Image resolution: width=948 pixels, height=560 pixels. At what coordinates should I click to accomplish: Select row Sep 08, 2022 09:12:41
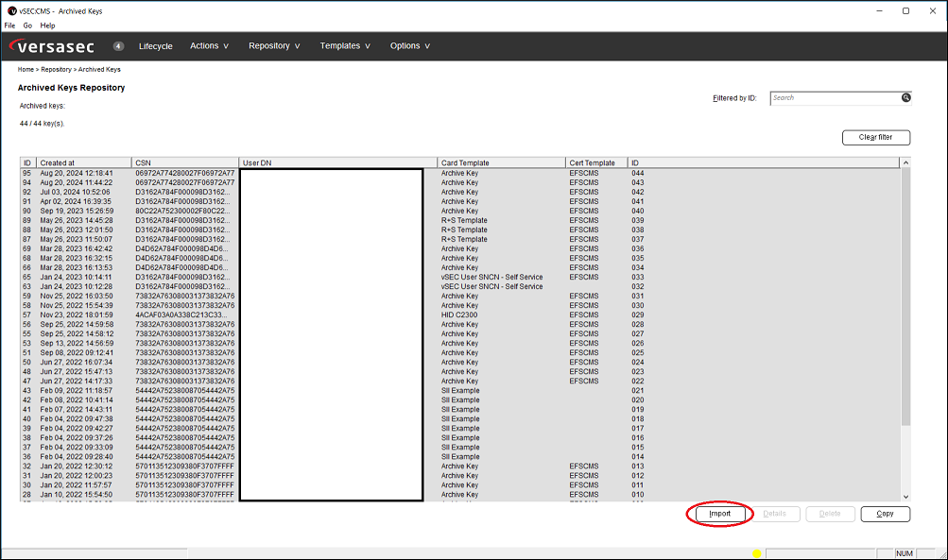point(460,353)
